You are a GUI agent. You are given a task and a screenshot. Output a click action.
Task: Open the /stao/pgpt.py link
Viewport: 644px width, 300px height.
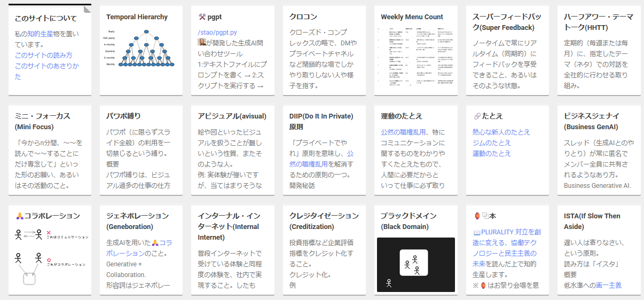tap(217, 33)
